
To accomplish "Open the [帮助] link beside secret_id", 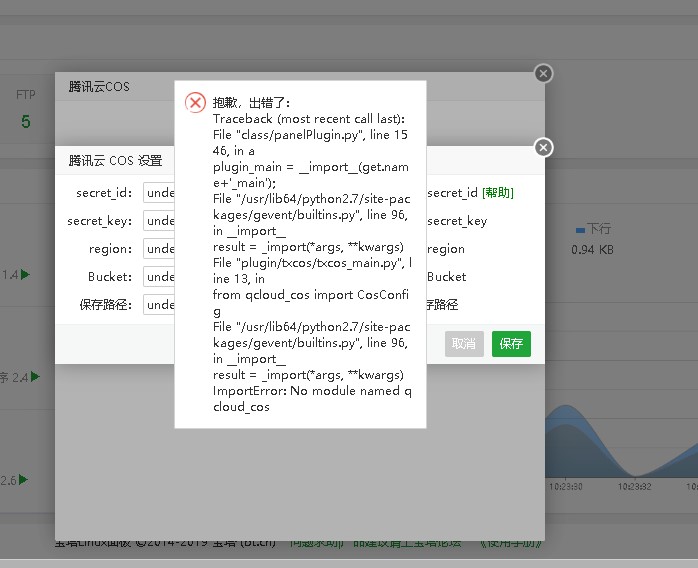I will click(x=498, y=193).
